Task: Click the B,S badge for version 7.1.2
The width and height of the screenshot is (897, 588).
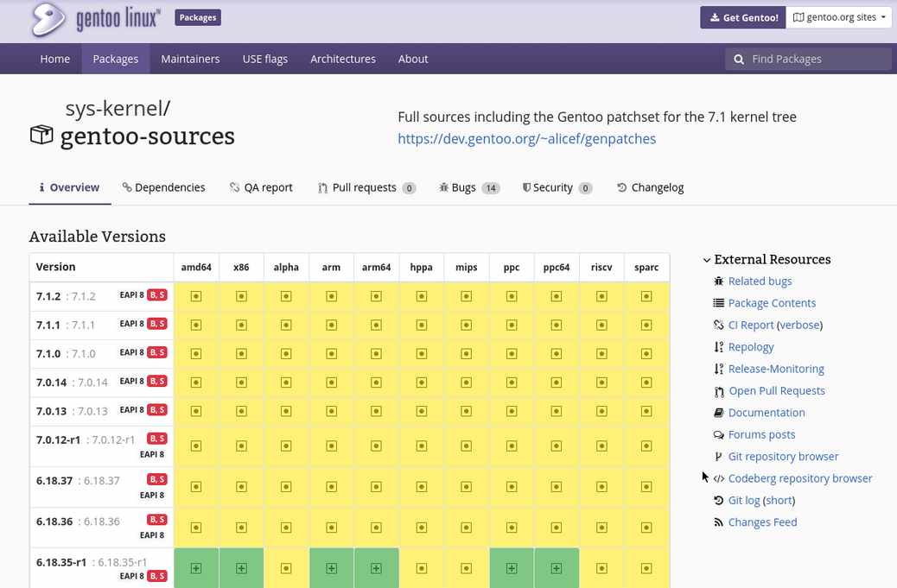Action: [x=156, y=294]
